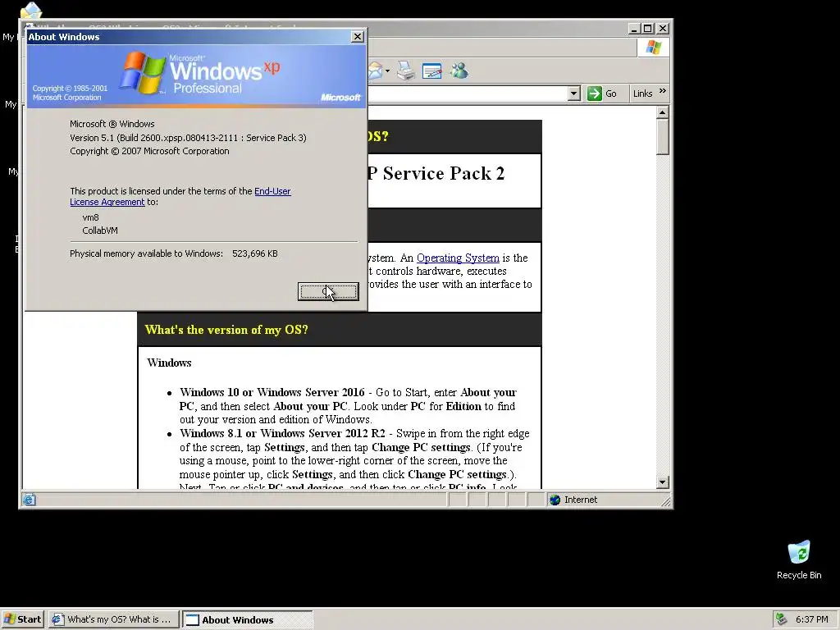Click the Copyright 2007 Microsoft Corporation line
Screen dimensions: 840x630
[149, 151]
